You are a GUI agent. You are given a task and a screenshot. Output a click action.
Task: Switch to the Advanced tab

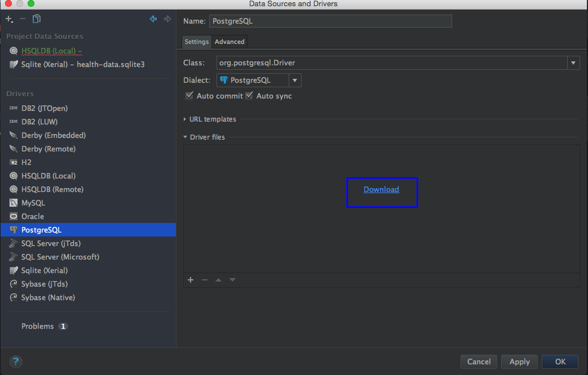click(229, 42)
